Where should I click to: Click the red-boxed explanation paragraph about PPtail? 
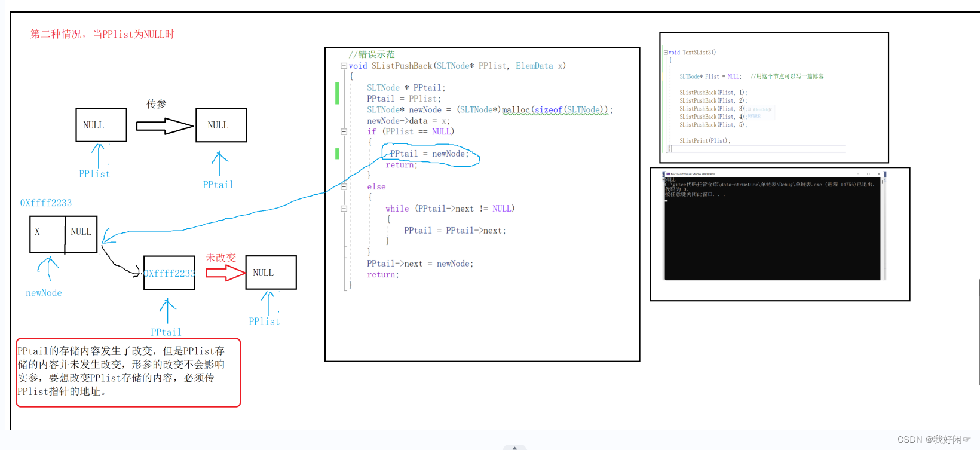click(128, 372)
